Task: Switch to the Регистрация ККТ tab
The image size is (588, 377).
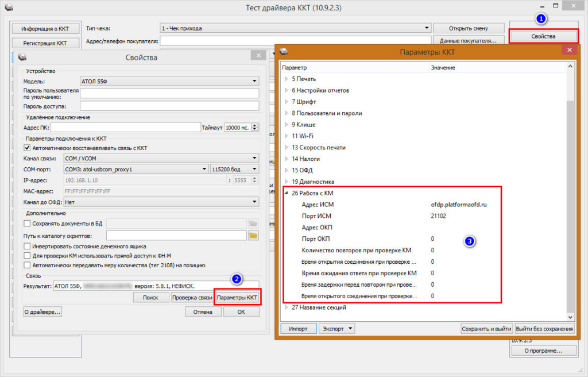Action: (x=45, y=43)
